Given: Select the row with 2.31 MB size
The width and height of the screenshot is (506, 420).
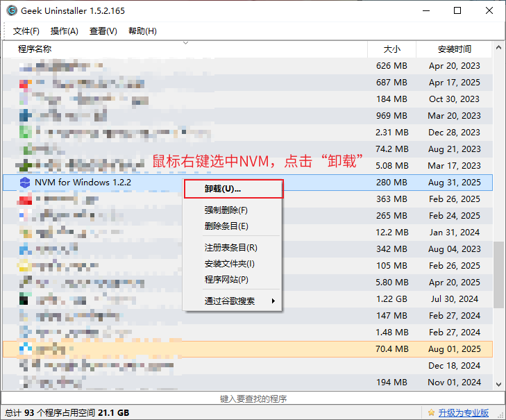Looking at the screenshot, I should click(248, 133).
